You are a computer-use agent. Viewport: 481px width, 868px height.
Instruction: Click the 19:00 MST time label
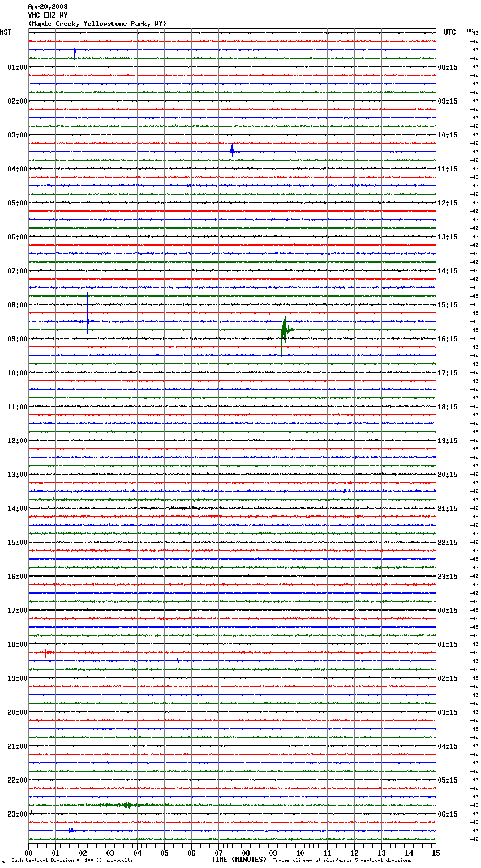point(18,678)
